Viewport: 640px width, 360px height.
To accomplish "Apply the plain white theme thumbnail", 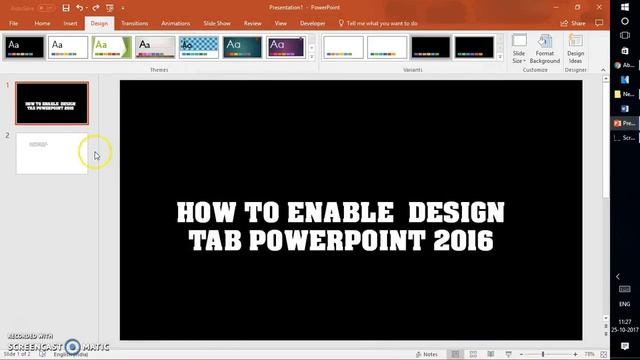I will [x=68, y=47].
